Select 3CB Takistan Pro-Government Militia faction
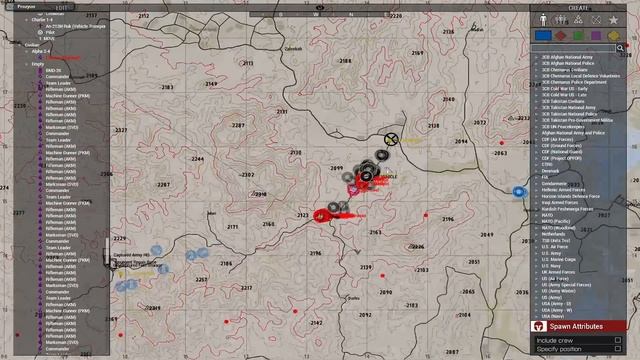Screen dimensions: 640x360 click(x=577, y=120)
